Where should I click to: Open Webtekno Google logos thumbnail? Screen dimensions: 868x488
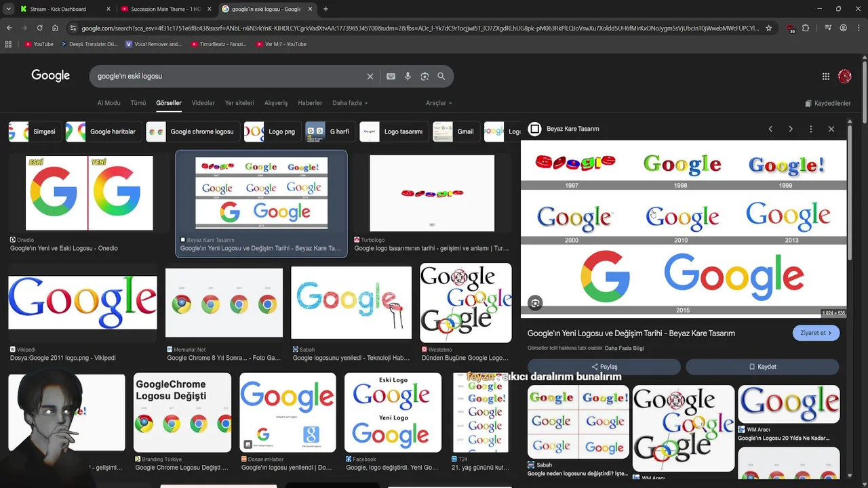[x=466, y=302]
